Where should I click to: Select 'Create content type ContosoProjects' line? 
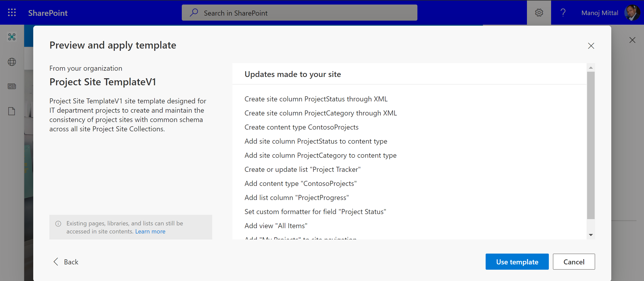302,127
